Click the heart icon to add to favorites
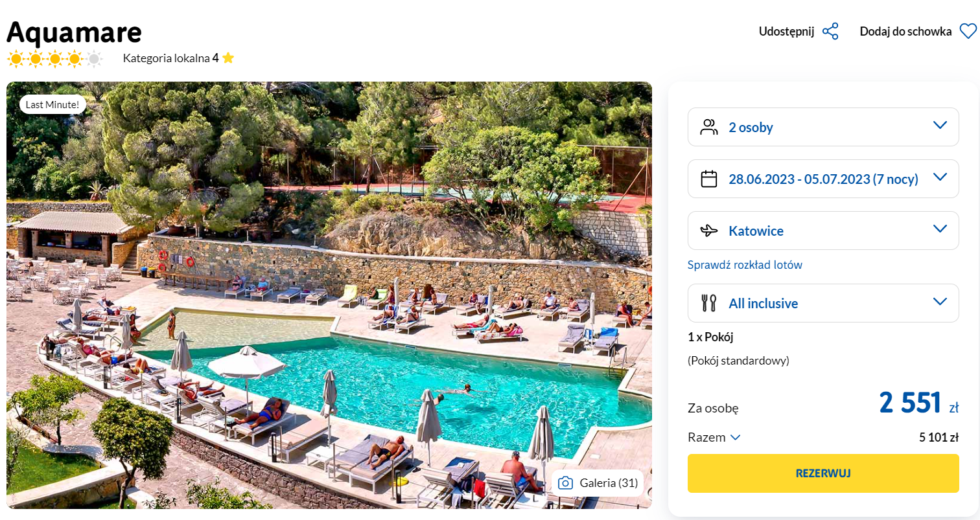 click(968, 32)
